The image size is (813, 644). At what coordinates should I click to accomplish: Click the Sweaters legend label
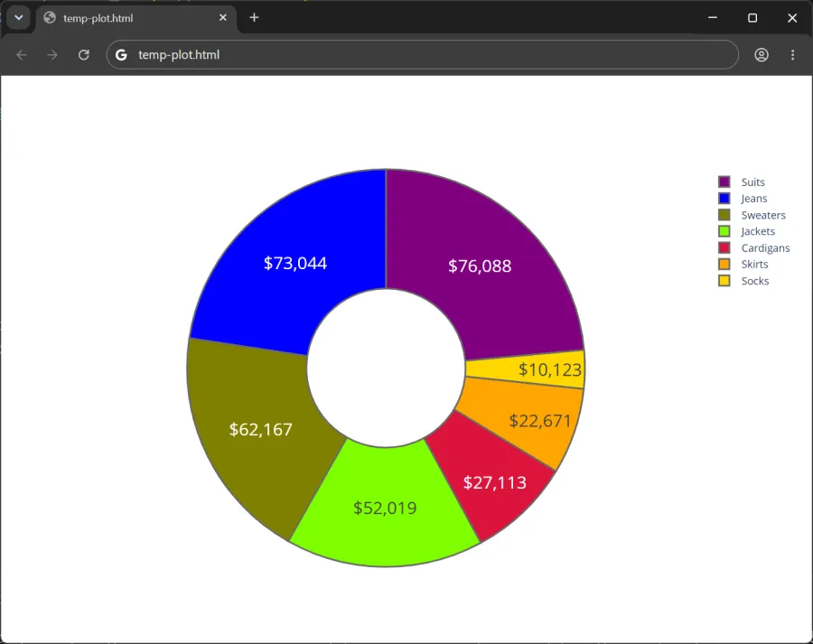[763, 215]
